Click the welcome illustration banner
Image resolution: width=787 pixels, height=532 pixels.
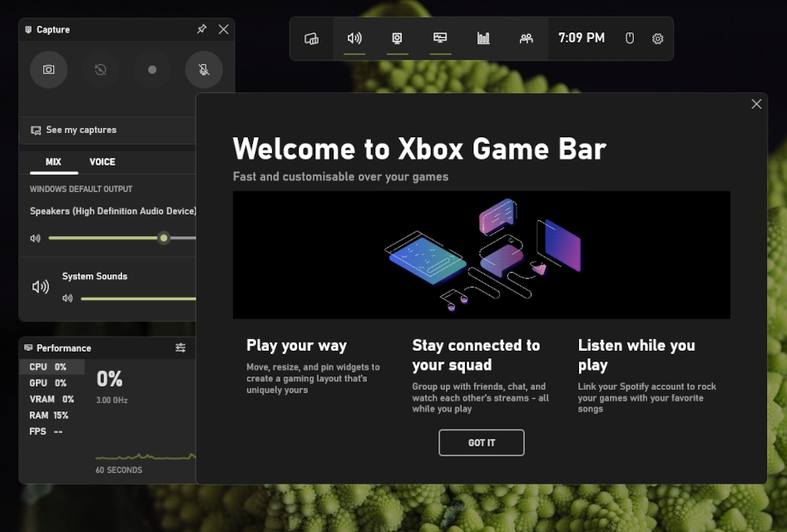click(482, 254)
